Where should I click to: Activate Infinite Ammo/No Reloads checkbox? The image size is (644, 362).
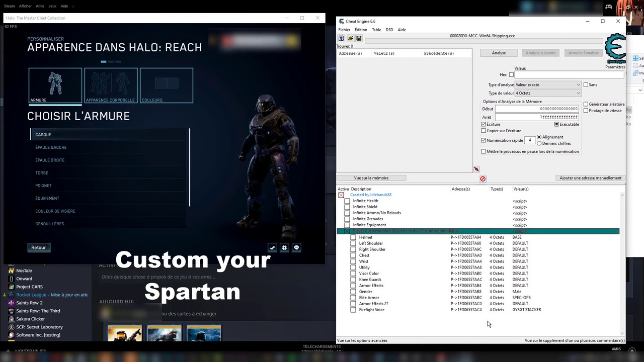click(x=347, y=213)
